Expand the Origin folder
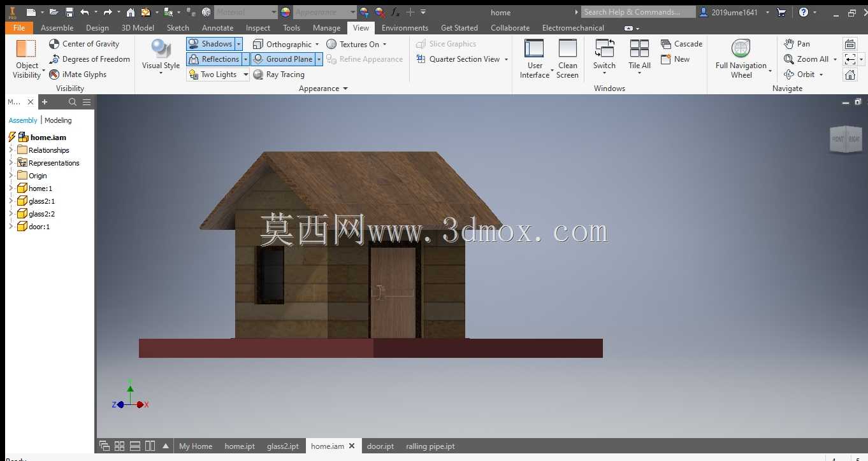This screenshot has width=868, height=461. [11, 176]
